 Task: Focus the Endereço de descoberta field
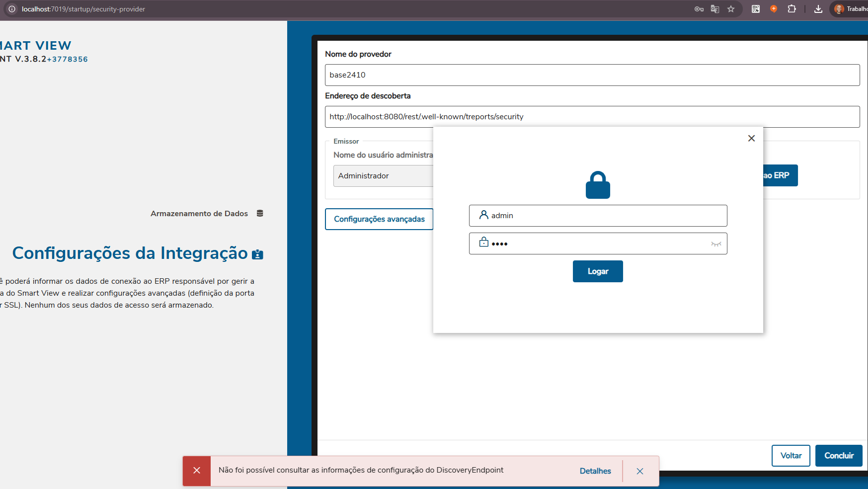coord(592,117)
